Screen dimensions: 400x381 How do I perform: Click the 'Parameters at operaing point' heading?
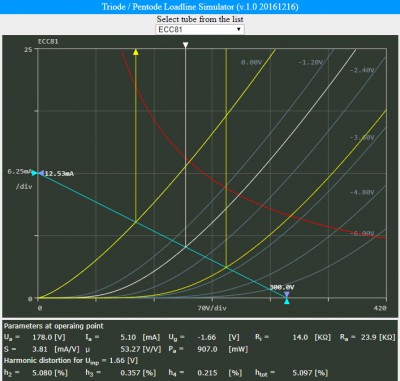54,326
